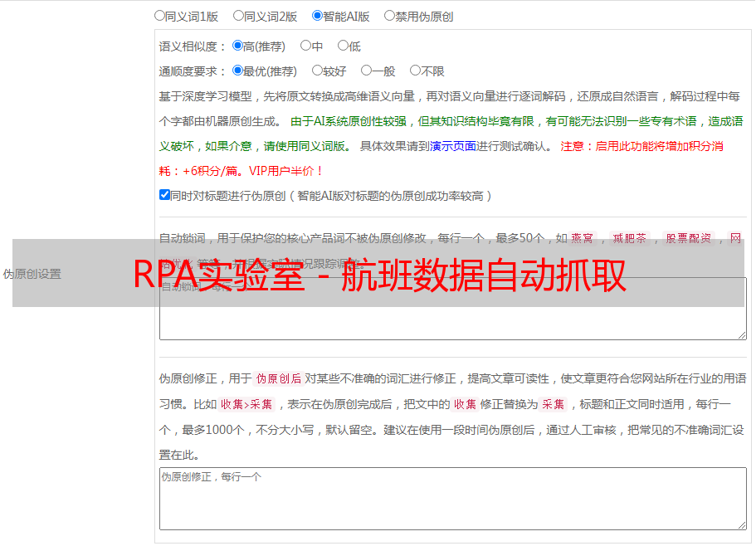The height and width of the screenshot is (546, 756).
Task: Set 语义相似度 to 高(推荐)
Action: tap(237, 46)
